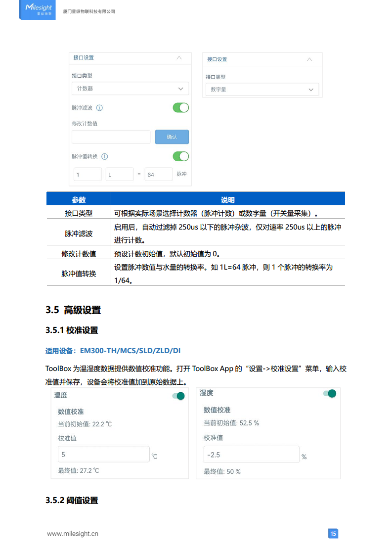
Task: Click the 3.5 高级设置 heading
Action: pyautogui.click(x=73, y=310)
